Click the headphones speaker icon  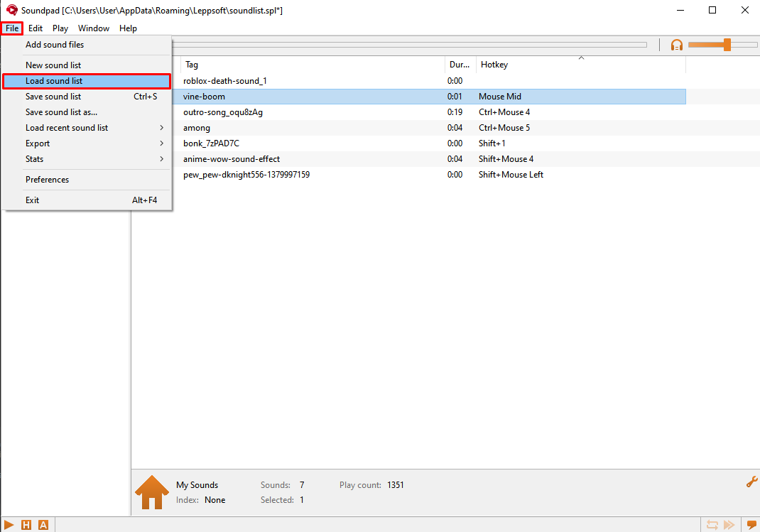(x=677, y=45)
